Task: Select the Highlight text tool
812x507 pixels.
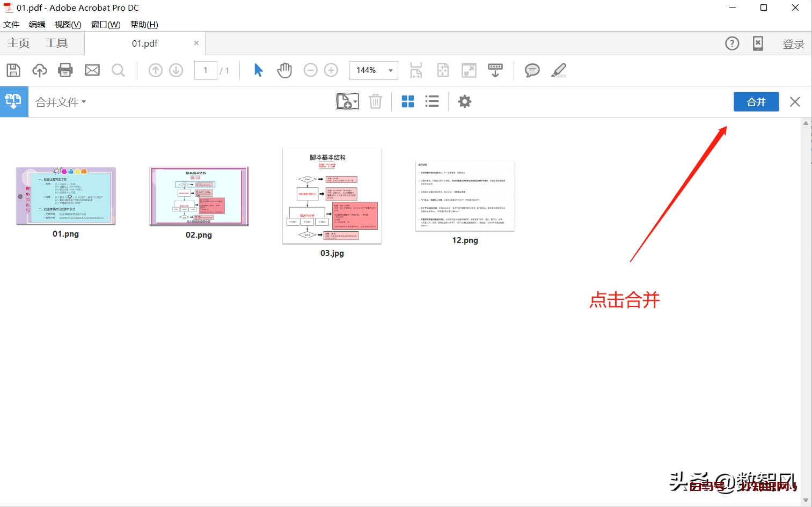Action: (558, 70)
